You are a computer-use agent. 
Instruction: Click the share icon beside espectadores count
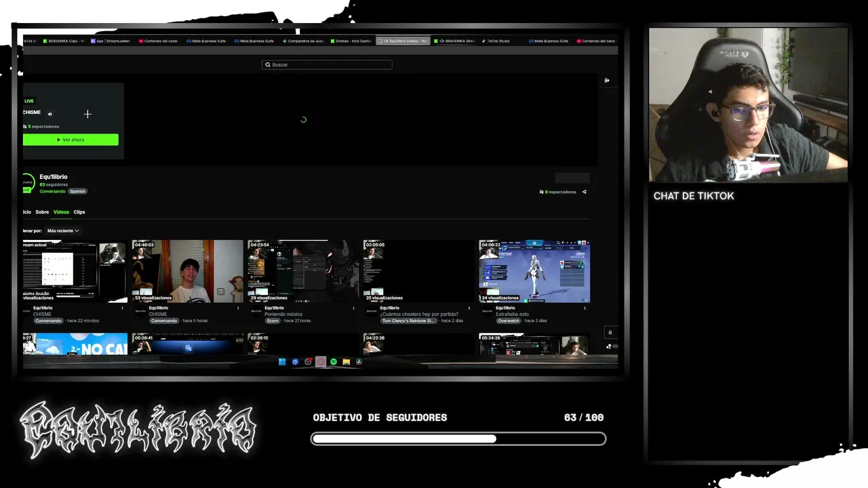[584, 192]
